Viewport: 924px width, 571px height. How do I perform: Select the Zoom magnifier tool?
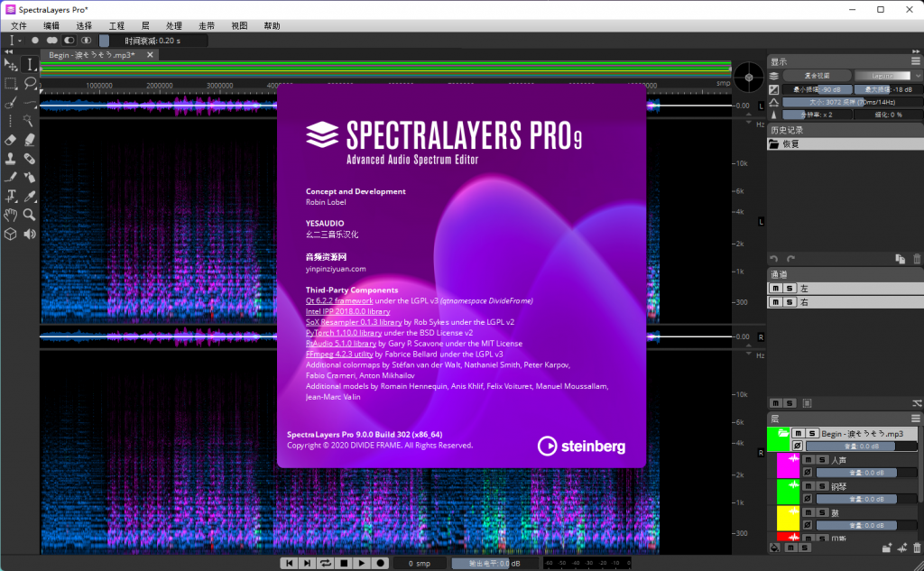[x=30, y=215]
